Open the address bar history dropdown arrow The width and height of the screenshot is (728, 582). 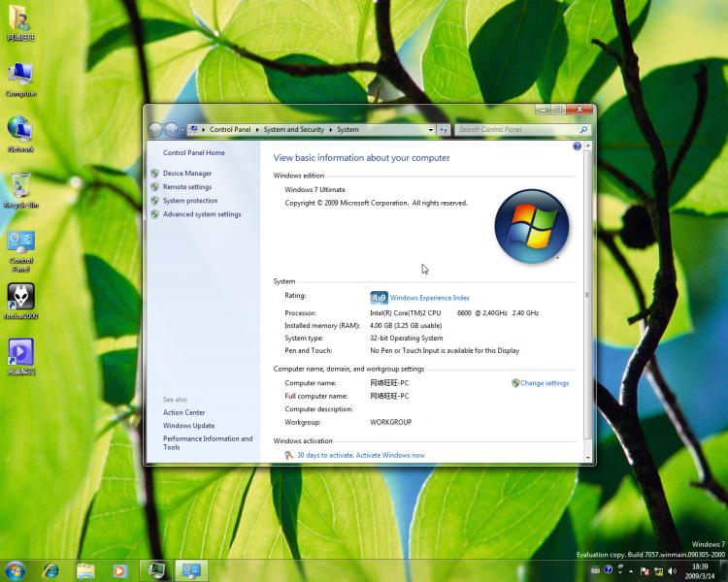[431, 130]
